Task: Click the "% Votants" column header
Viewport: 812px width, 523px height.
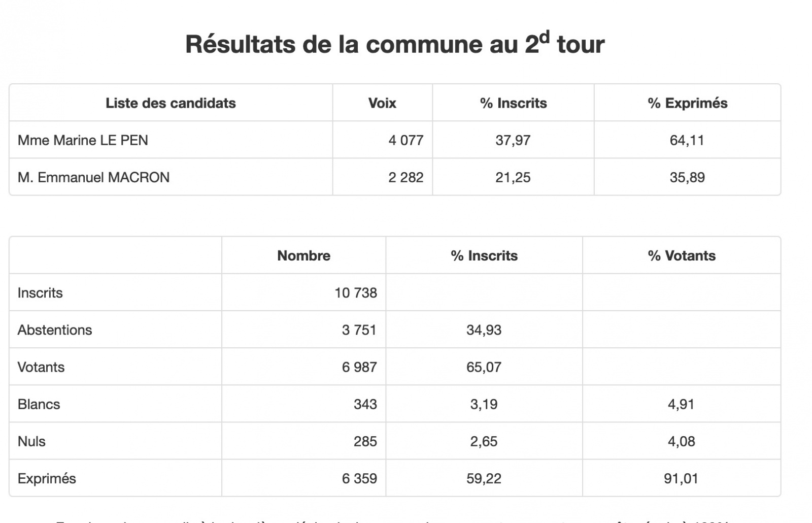Action: tap(682, 255)
